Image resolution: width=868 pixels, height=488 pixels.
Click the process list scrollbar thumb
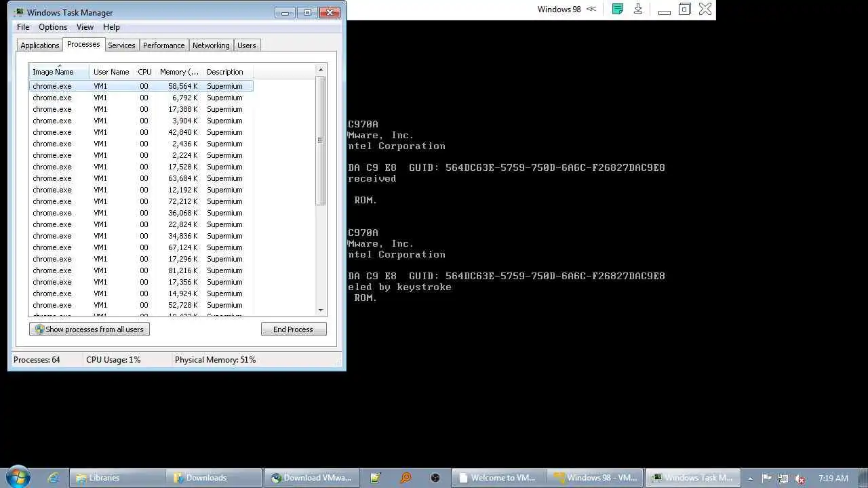coord(321,140)
